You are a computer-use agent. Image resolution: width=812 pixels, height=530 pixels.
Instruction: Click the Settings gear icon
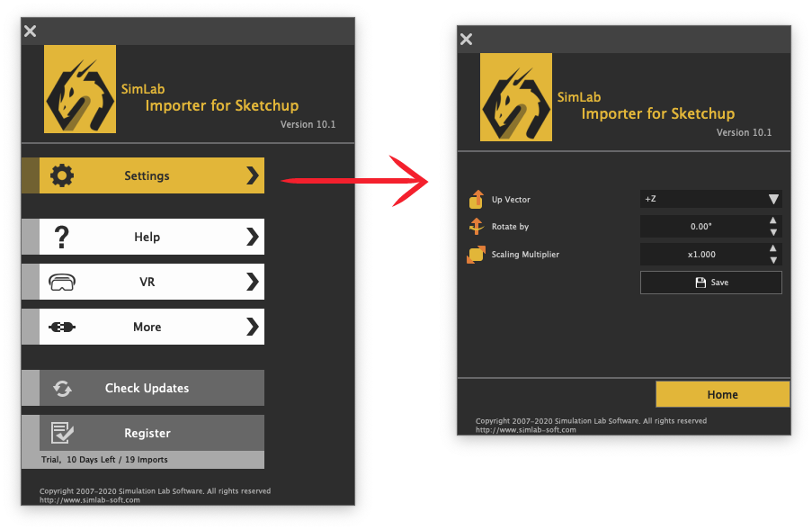tap(62, 175)
